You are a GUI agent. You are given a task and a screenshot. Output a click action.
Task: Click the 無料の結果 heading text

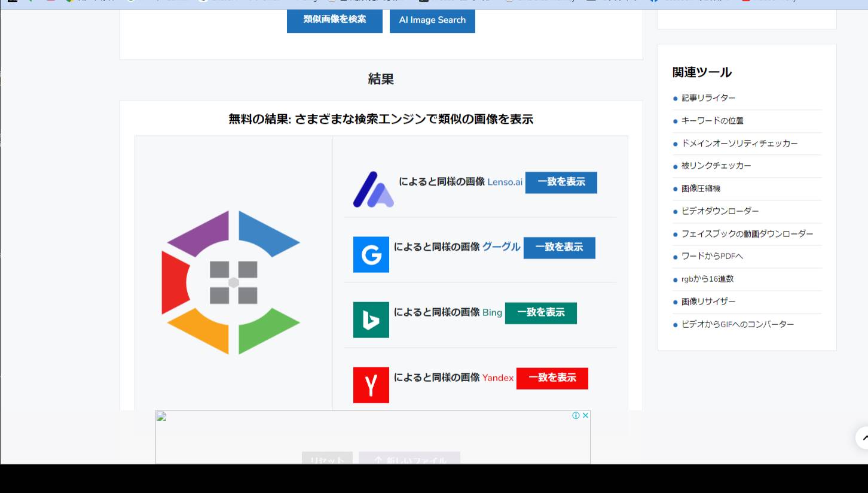[381, 119]
